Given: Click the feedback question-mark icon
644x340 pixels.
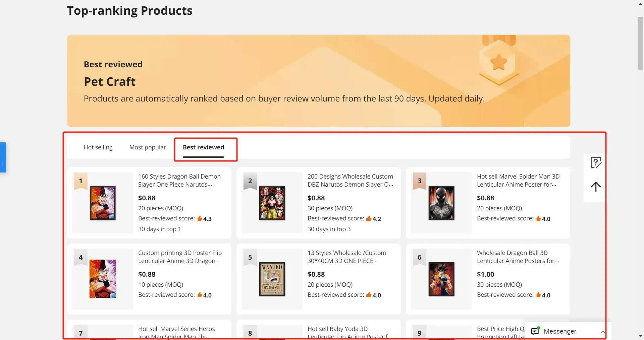Looking at the screenshot, I should 596,163.
